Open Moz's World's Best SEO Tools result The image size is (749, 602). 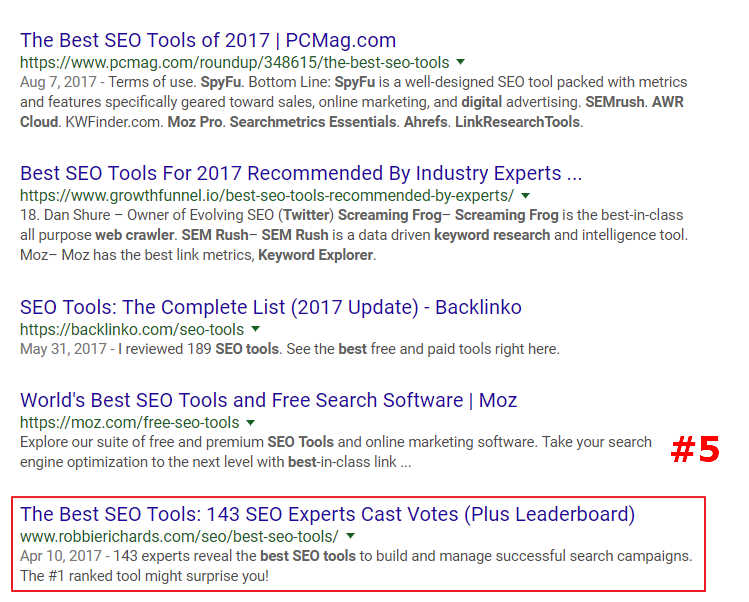click(x=268, y=401)
